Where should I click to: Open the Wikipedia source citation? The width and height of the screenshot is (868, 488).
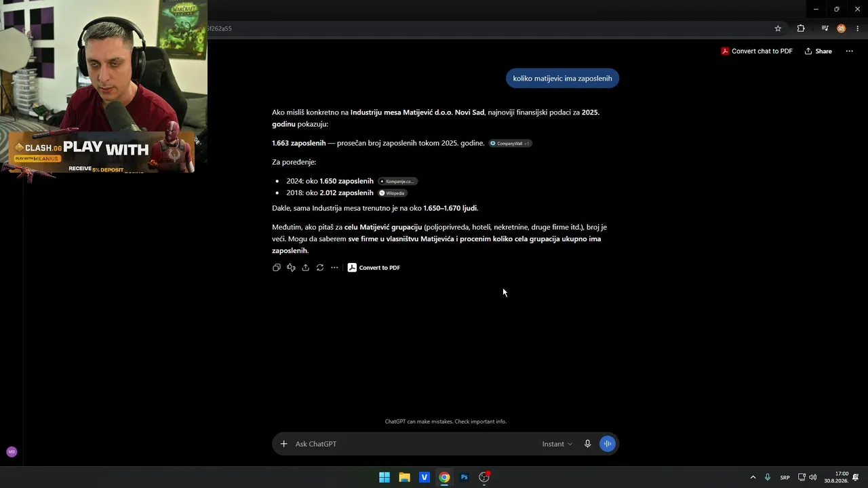393,193
